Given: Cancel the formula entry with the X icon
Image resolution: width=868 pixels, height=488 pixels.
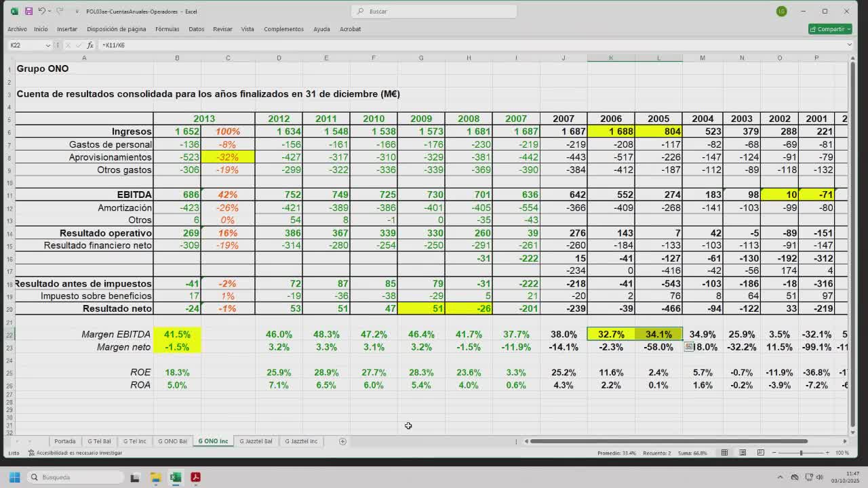Looking at the screenshot, I should (x=69, y=45).
